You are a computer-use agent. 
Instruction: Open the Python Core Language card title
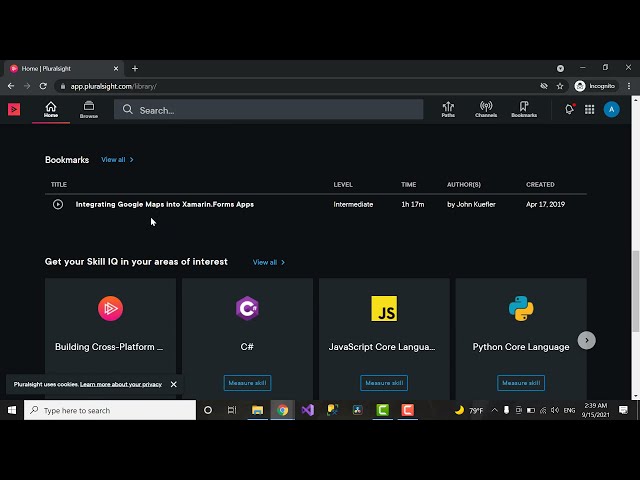tap(521, 347)
